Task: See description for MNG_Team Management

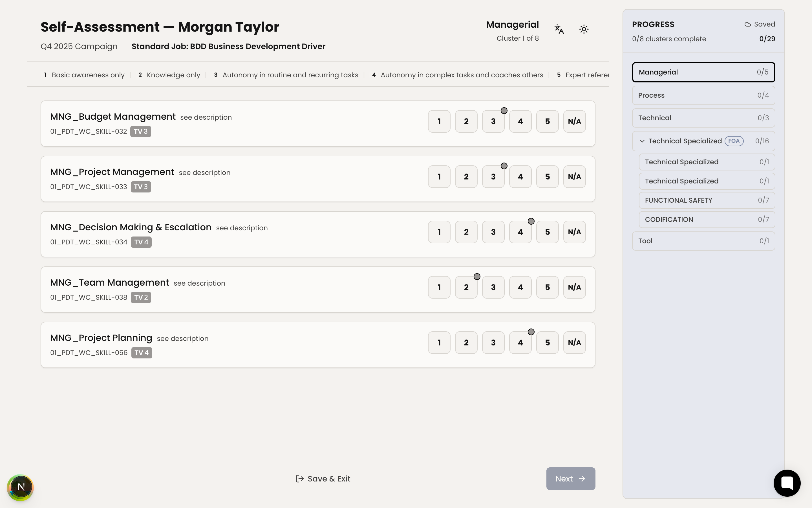Action: pos(199,284)
